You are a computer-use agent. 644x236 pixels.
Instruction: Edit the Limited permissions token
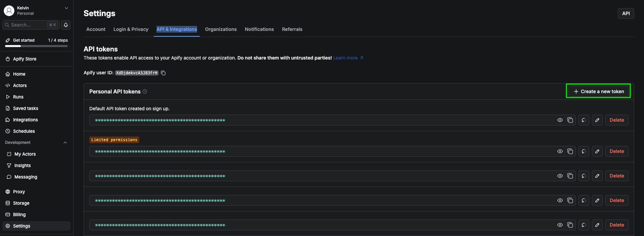[597, 151]
